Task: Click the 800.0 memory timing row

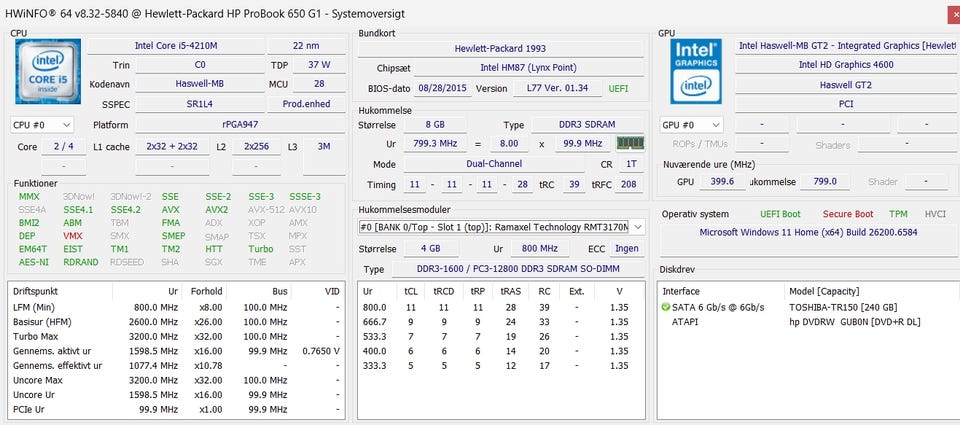Action: pyautogui.click(x=500, y=307)
